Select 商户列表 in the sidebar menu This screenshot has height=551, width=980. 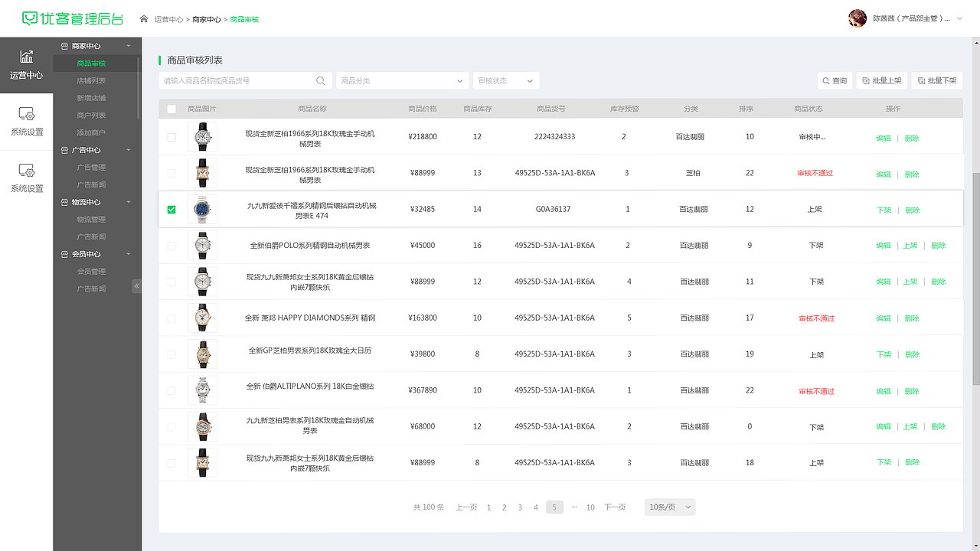click(91, 115)
